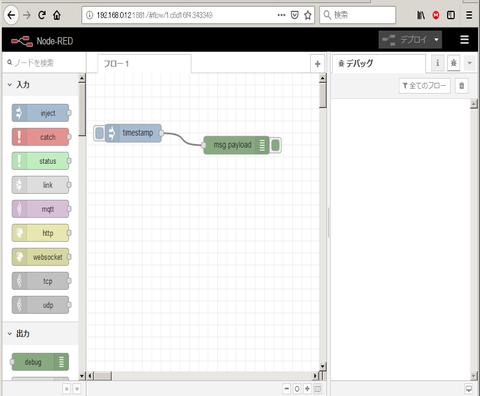480x396 pixels.
Task: Click the timestamp node output port
Action: point(161,133)
